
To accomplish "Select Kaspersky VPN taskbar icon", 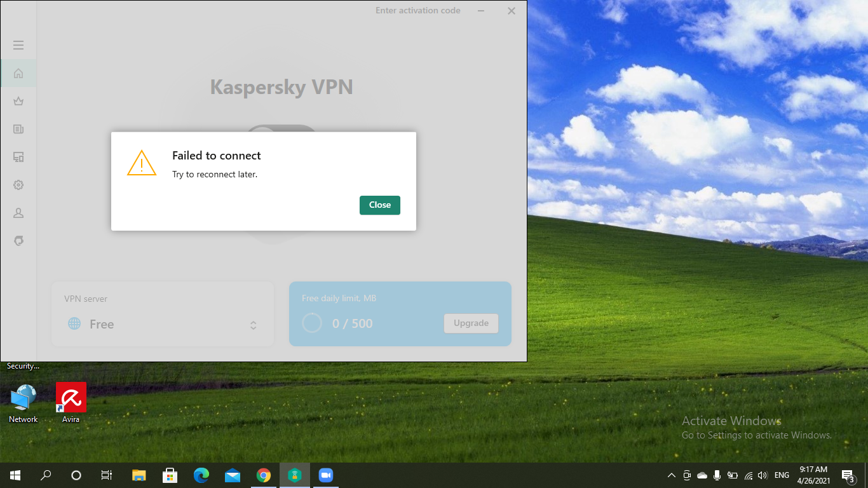I will click(295, 475).
